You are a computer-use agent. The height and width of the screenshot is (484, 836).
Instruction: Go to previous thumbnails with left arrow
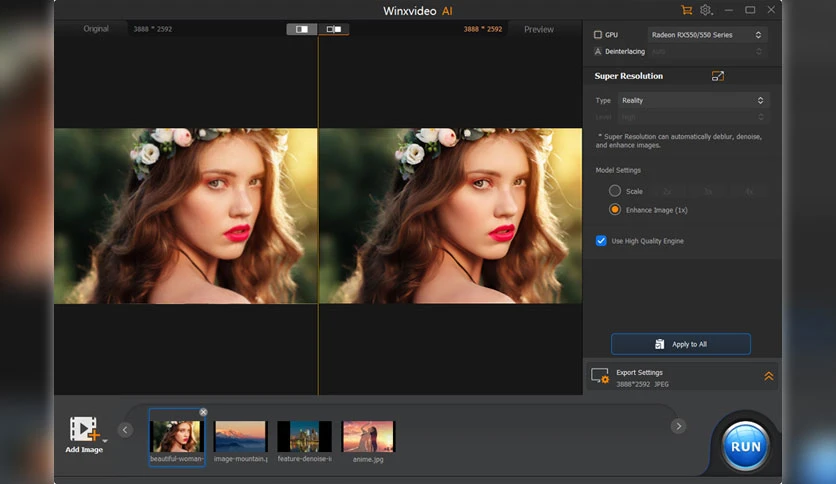(125, 430)
